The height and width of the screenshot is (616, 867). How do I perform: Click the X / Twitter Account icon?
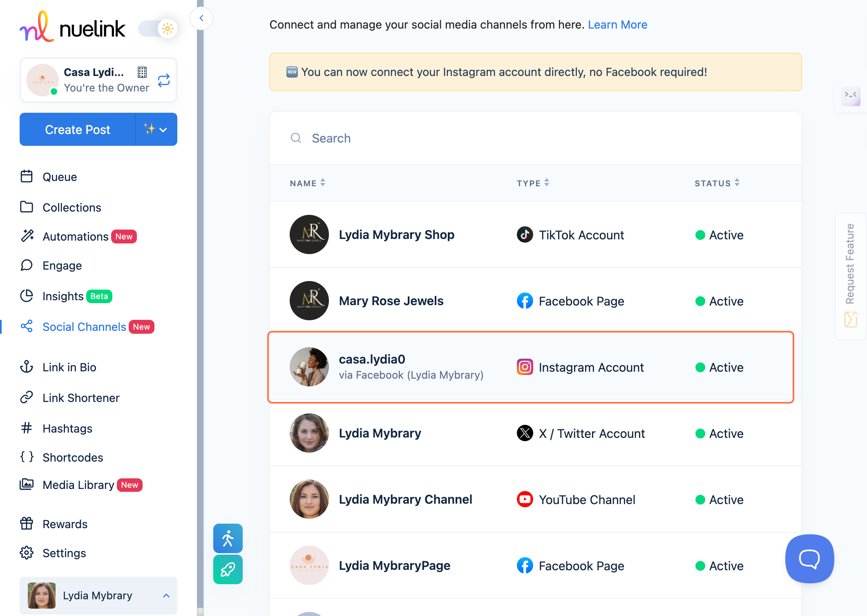pyautogui.click(x=525, y=433)
